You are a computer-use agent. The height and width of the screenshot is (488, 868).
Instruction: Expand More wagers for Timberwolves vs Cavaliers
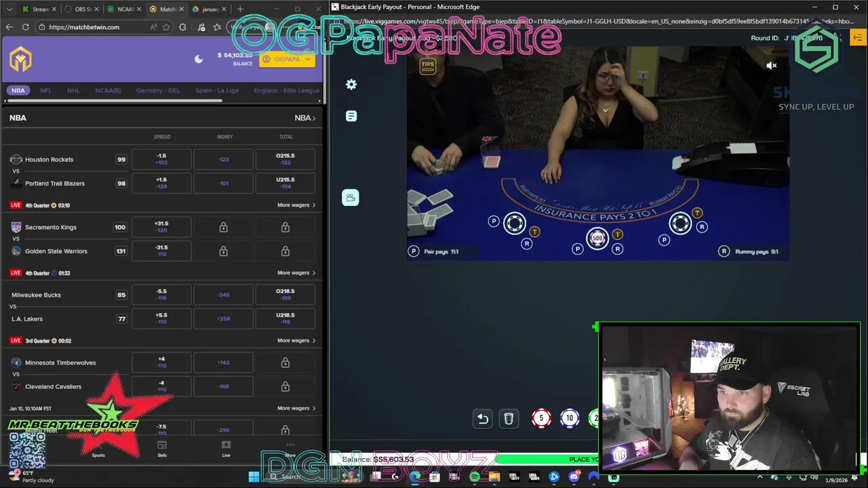[296, 408]
